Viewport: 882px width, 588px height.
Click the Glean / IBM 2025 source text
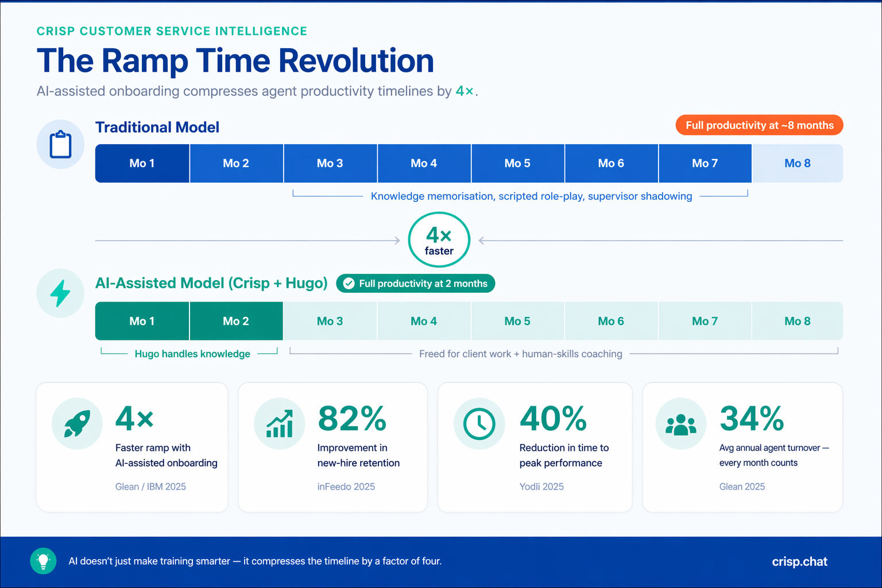pos(150,486)
